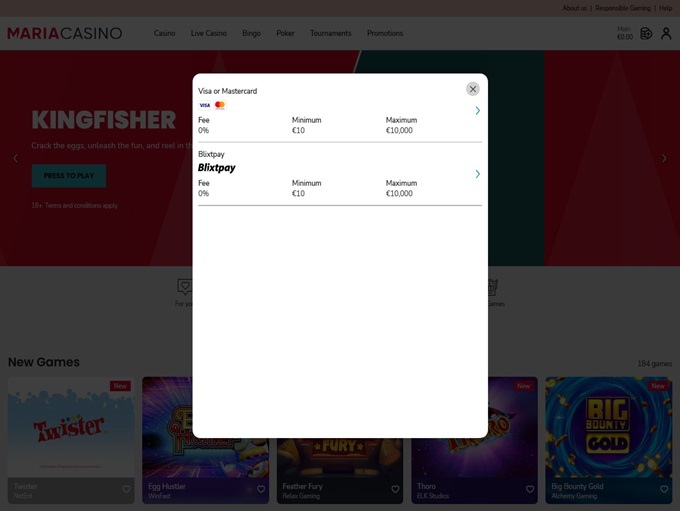Favorite the Thoro game heart icon
This screenshot has height=511, width=680.
click(530, 490)
